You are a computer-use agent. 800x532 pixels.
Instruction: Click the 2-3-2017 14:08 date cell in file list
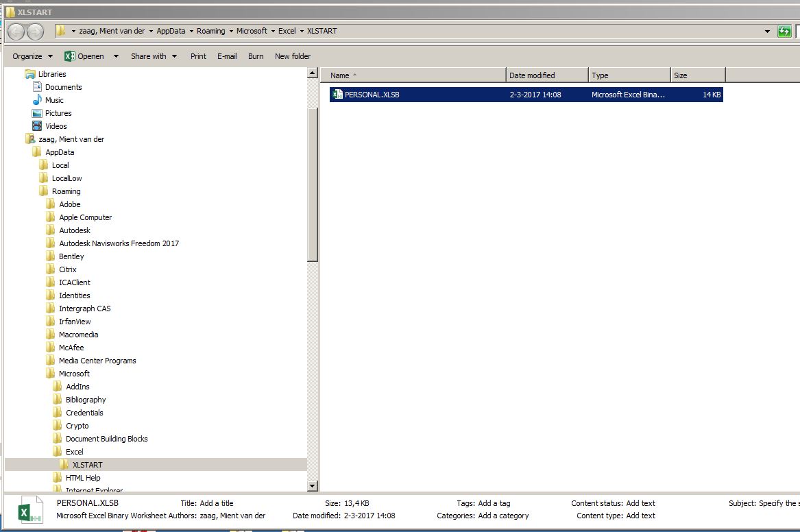coord(535,95)
